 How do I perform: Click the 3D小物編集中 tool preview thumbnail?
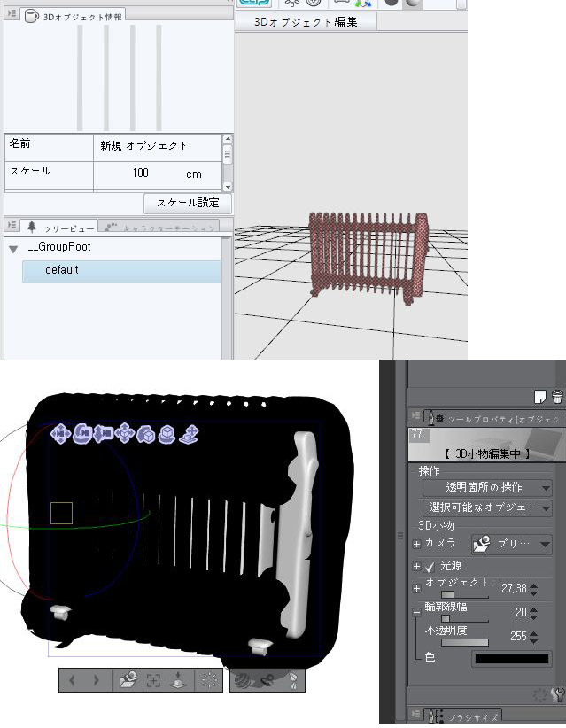coord(486,445)
